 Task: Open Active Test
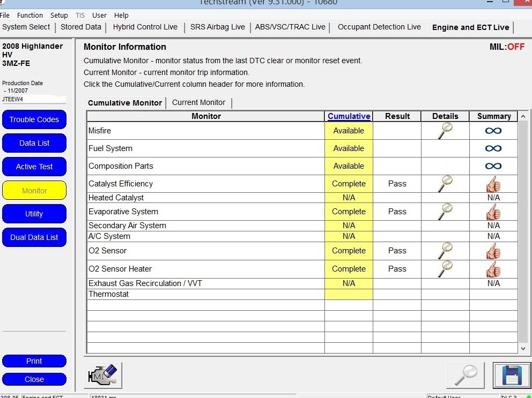pos(34,167)
